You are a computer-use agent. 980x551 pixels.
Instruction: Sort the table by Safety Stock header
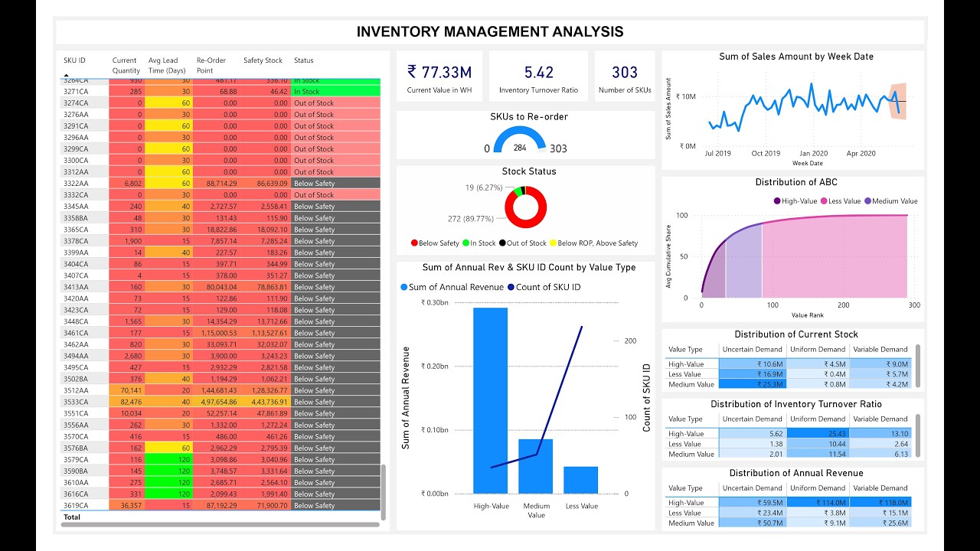(x=263, y=60)
